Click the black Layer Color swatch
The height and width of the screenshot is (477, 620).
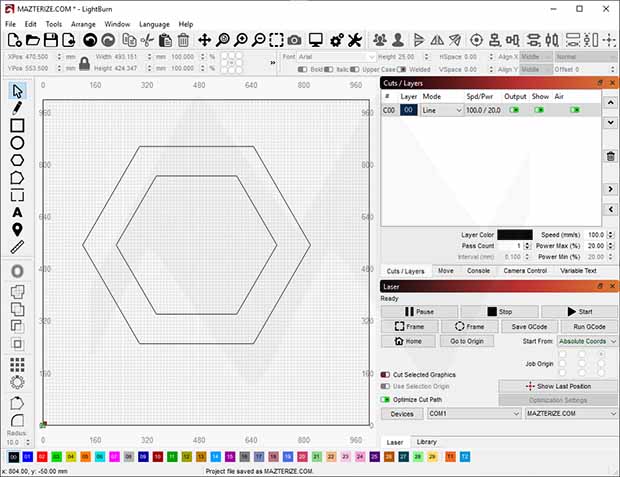[514, 235]
